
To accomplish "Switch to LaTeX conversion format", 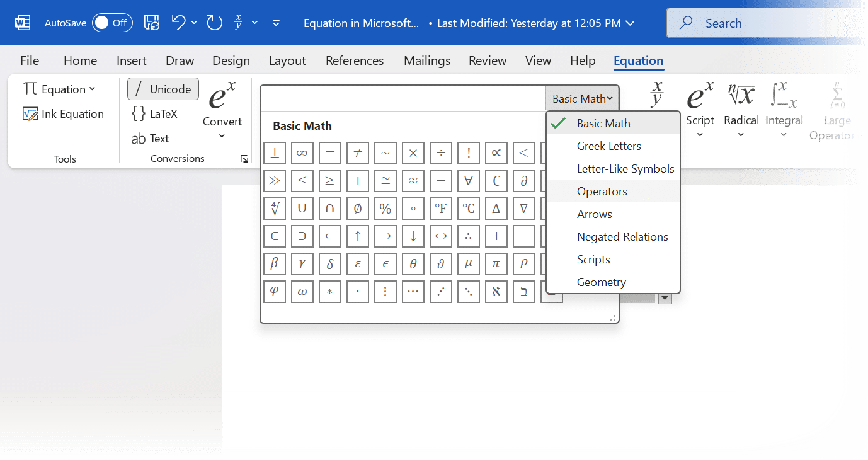I will 155,114.
